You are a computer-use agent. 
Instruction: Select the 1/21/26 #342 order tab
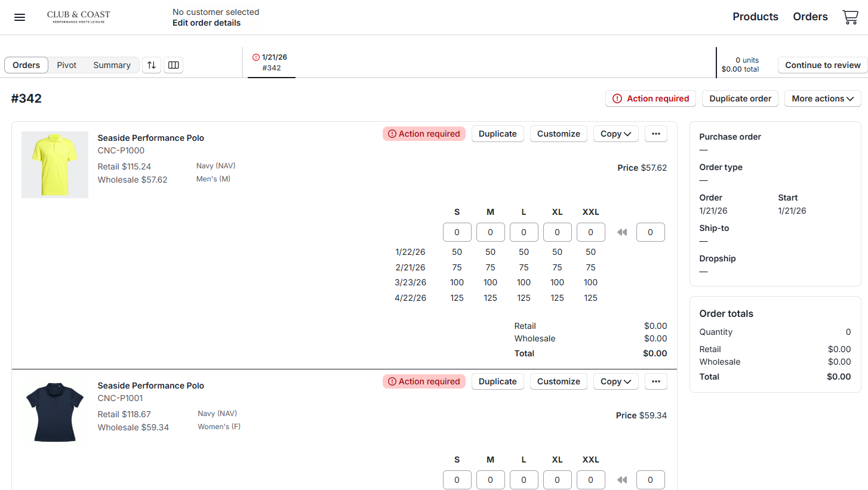(272, 63)
